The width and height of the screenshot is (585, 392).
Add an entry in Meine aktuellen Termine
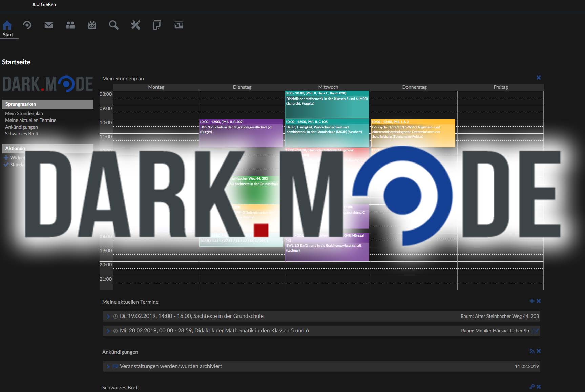532,301
